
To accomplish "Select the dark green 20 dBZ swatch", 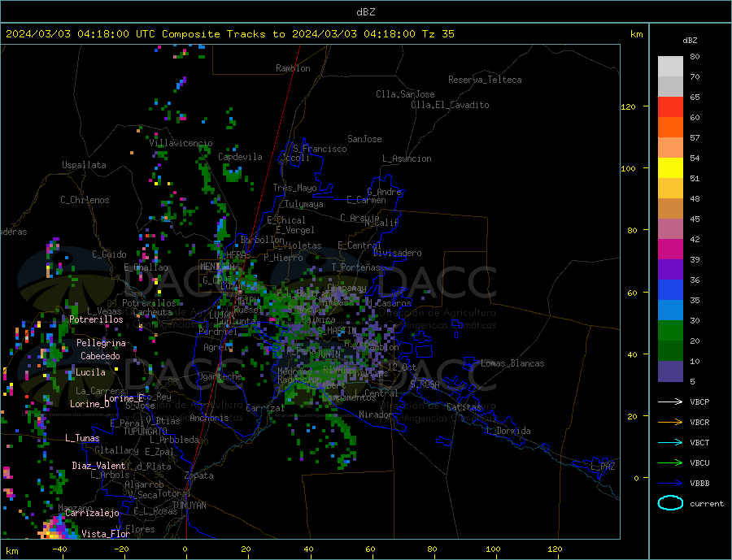I will click(x=670, y=350).
